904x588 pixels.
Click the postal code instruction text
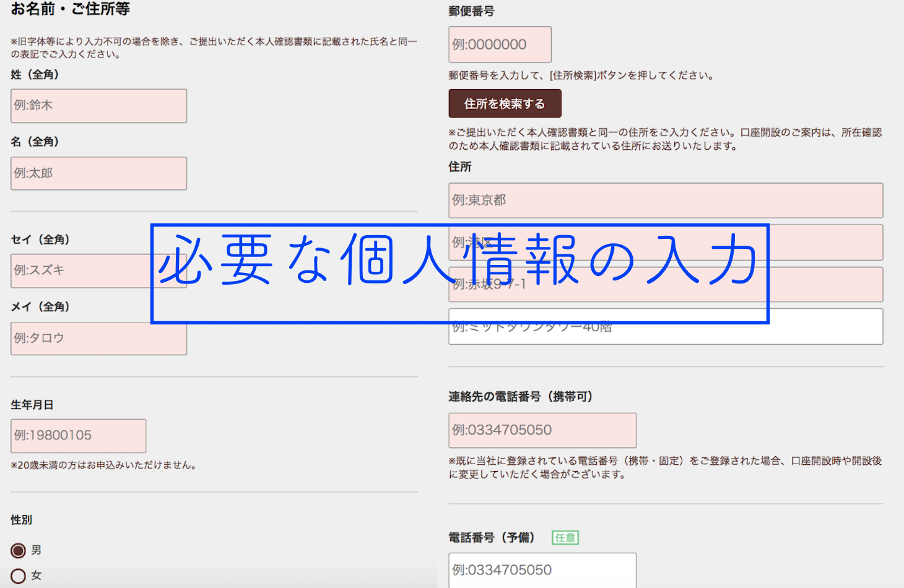tap(582, 76)
